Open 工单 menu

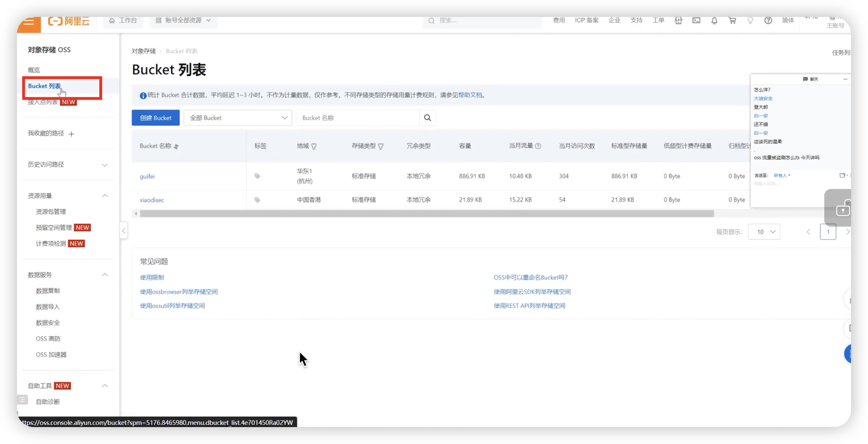coord(659,21)
